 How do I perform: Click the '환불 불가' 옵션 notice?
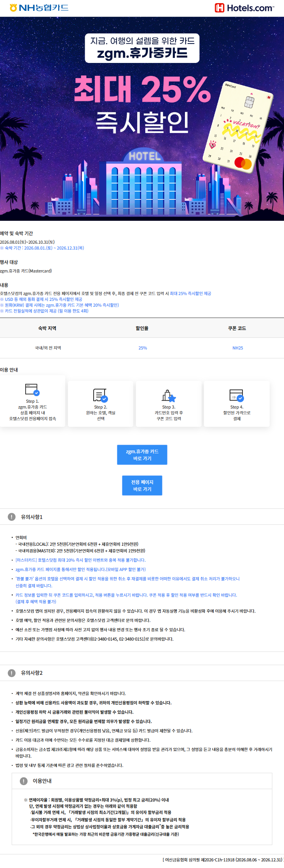(x=127, y=582)
